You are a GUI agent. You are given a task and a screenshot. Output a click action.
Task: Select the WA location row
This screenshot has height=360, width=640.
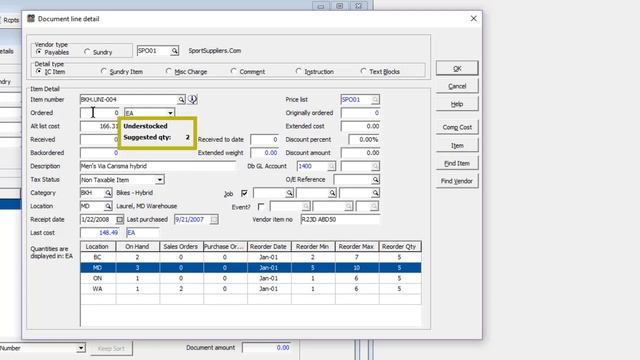coord(251,289)
